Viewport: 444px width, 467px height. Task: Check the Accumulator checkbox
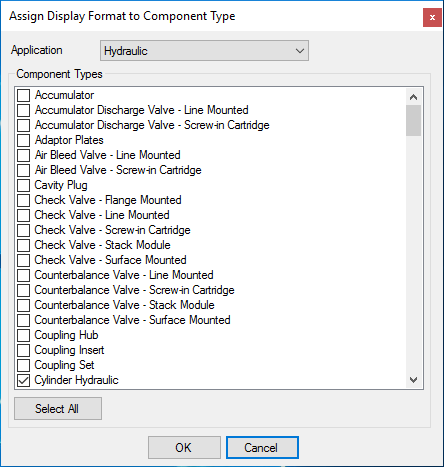(x=23, y=95)
